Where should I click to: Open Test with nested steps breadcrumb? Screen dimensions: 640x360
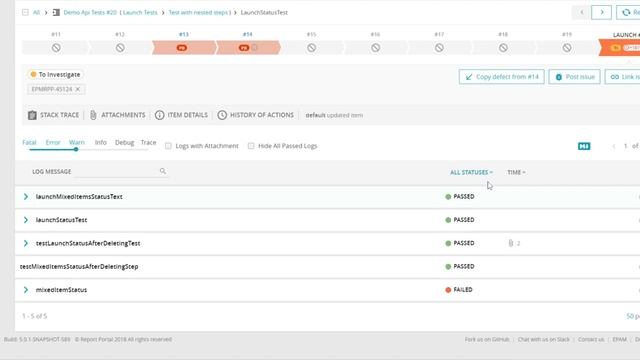[198, 12]
